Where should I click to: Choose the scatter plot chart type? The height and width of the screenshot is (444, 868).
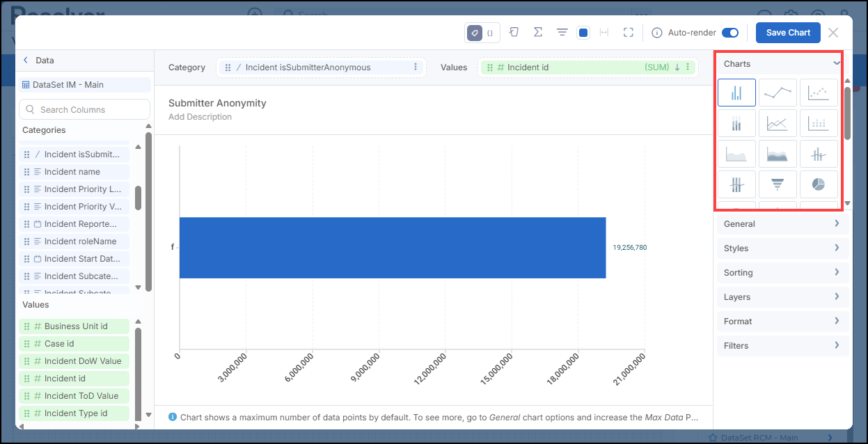pos(819,92)
